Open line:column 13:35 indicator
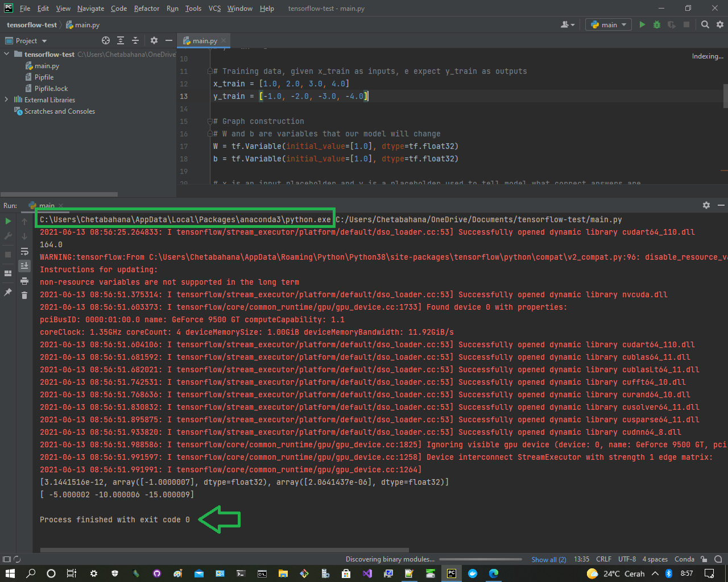This screenshot has height=582, width=728. (581, 559)
